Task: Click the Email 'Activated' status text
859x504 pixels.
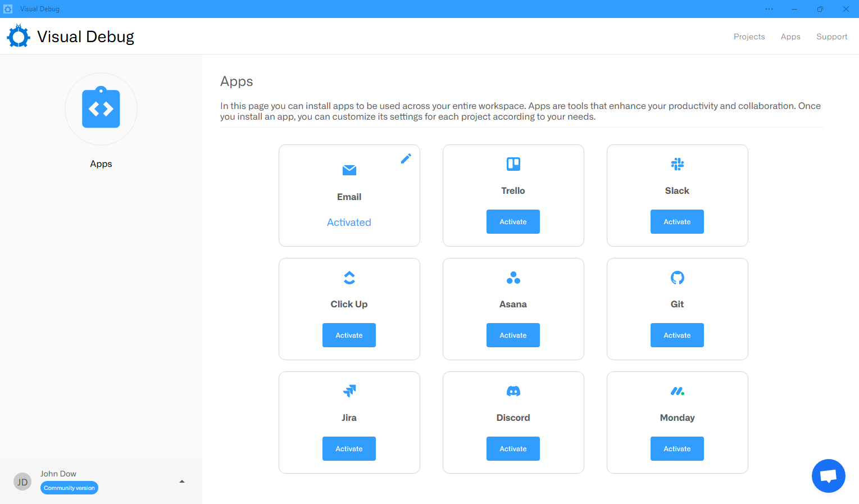Action: point(349,222)
